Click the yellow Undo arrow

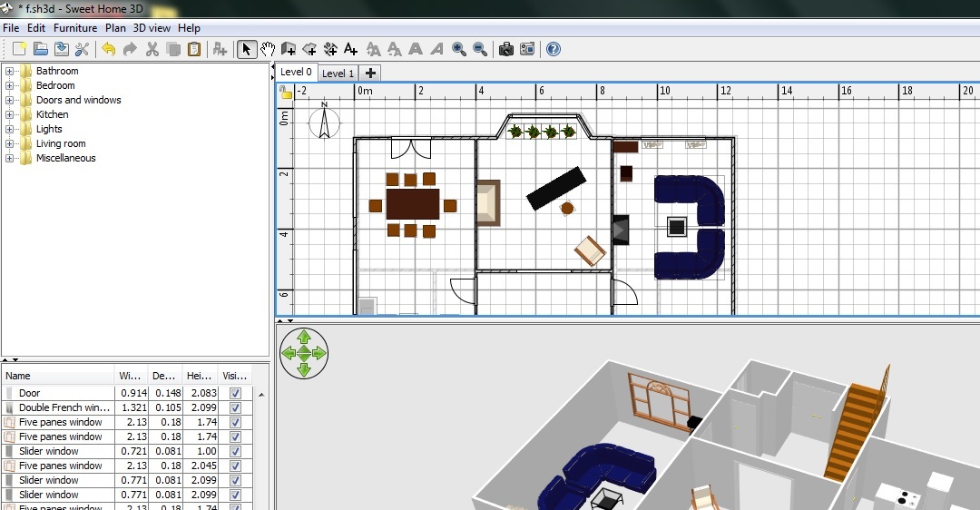coord(109,49)
